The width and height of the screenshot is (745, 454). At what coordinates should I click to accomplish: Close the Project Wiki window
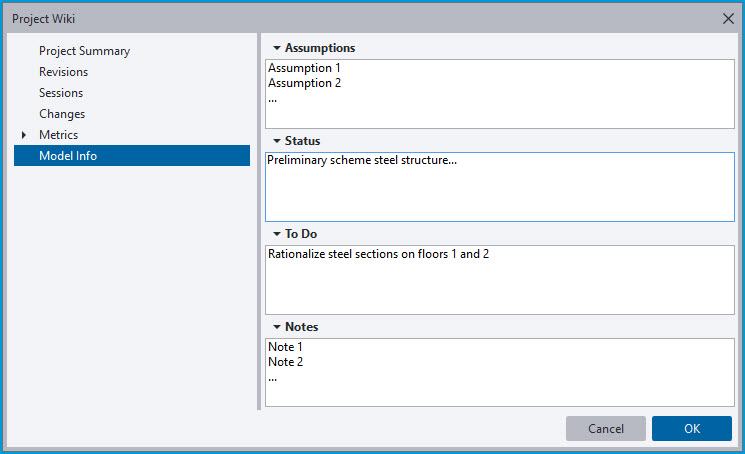pyautogui.click(x=728, y=19)
